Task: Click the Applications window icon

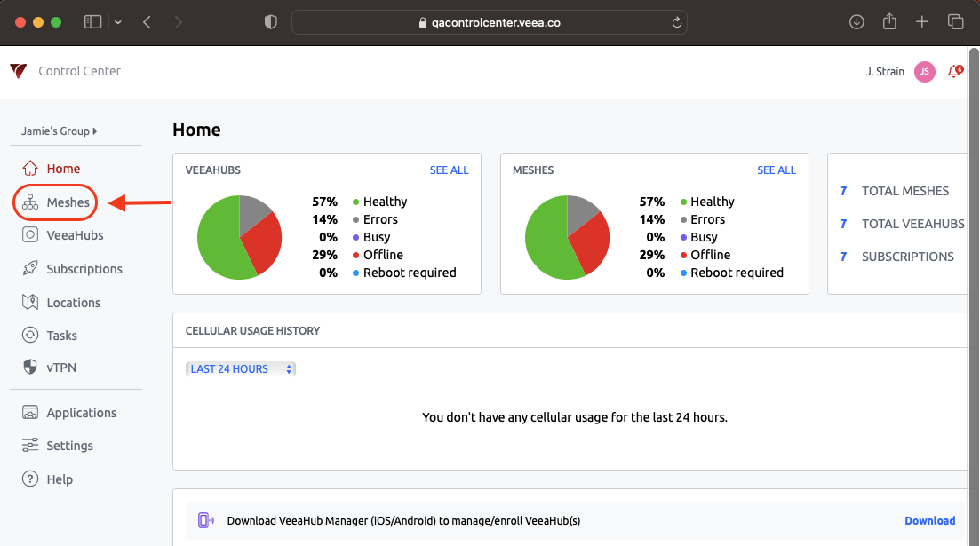Action: pyautogui.click(x=30, y=412)
